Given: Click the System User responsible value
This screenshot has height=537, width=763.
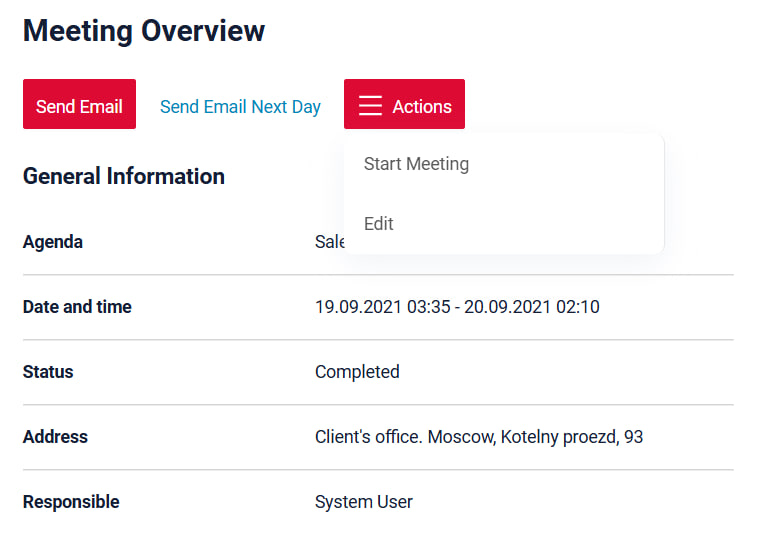Looking at the screenshot, I should [364, 502].
